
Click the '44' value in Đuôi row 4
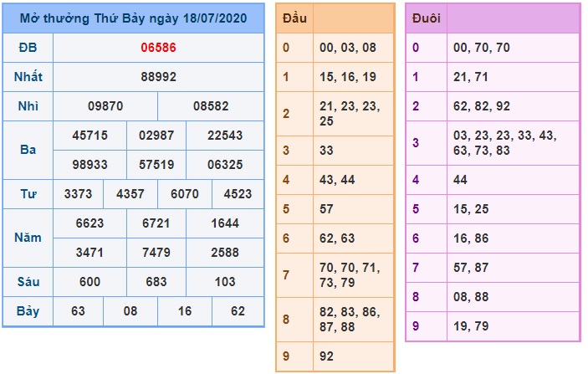pos(460,180)
